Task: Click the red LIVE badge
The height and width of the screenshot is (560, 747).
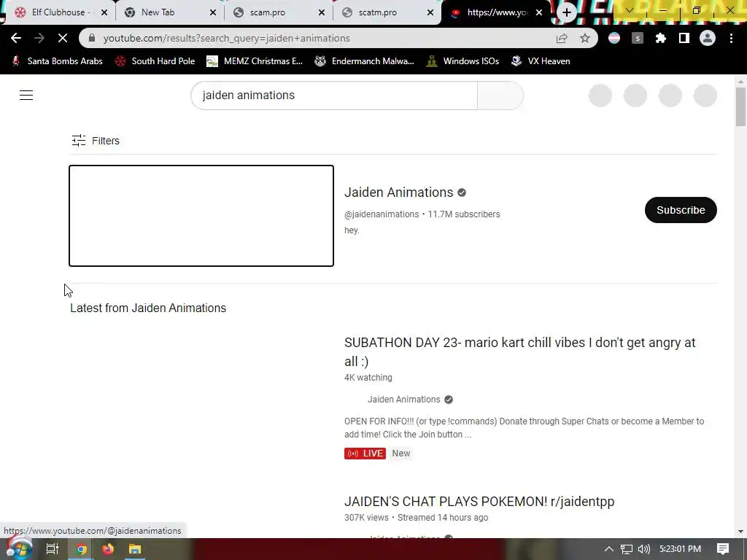Action: (x=365, y=454)
